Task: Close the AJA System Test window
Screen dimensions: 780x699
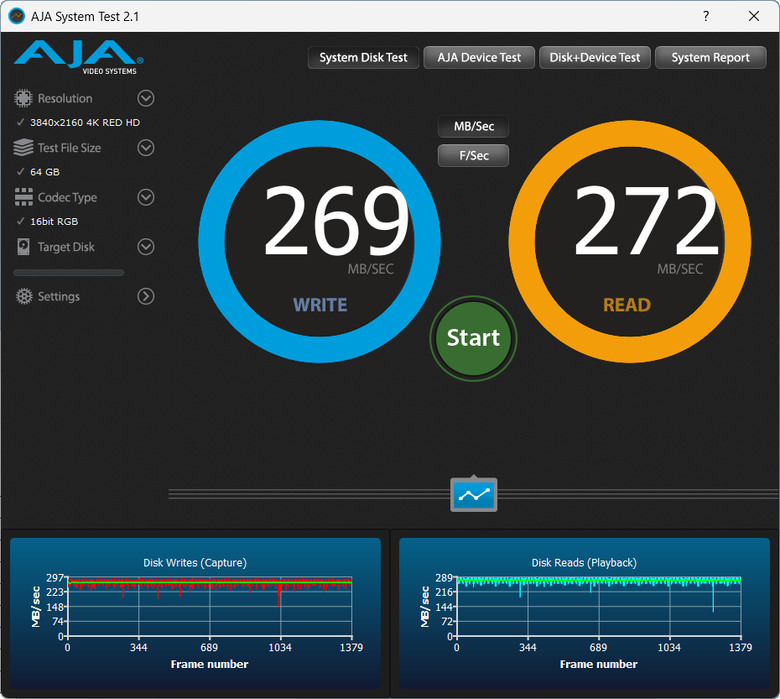Action: point(754,16)
